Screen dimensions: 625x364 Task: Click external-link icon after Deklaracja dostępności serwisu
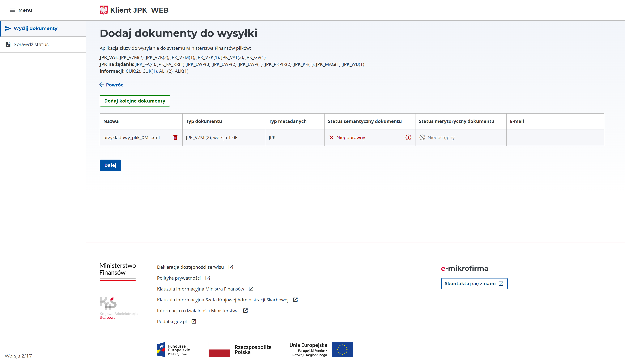pyautogui.click(x=231, y=267)
